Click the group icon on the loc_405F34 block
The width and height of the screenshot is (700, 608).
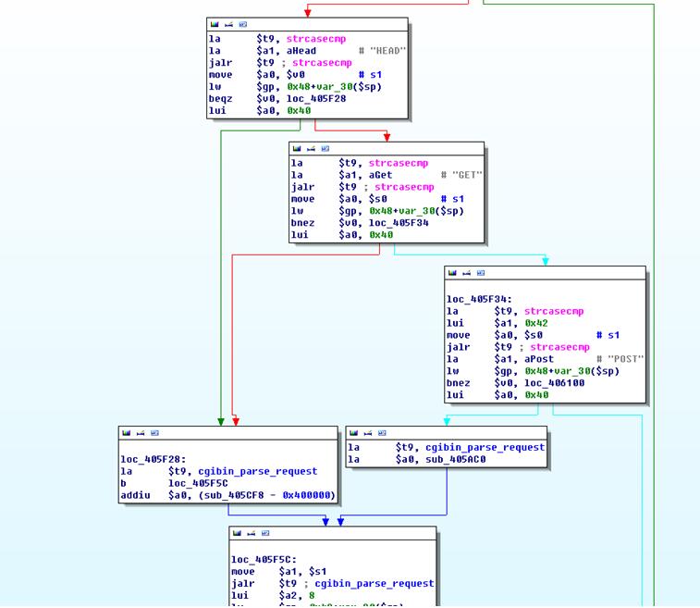481,273
